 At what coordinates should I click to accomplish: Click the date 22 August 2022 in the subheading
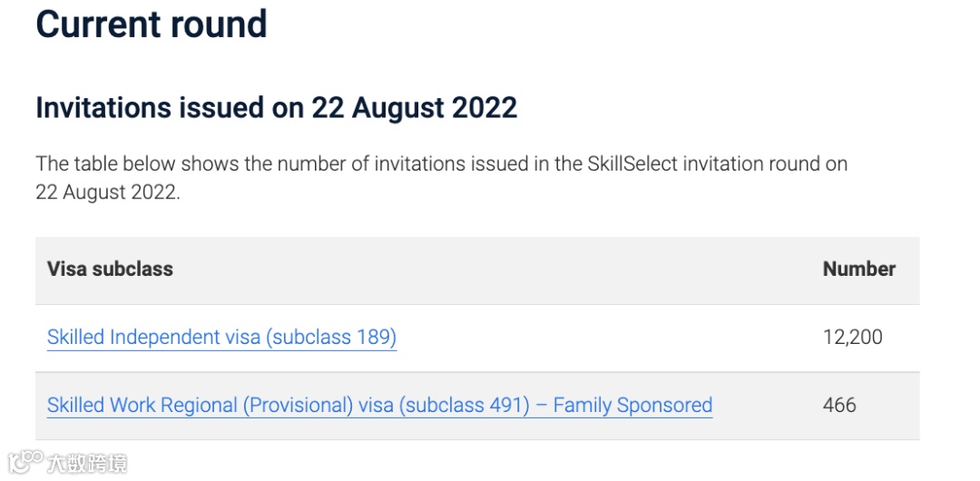coord(415,108)
